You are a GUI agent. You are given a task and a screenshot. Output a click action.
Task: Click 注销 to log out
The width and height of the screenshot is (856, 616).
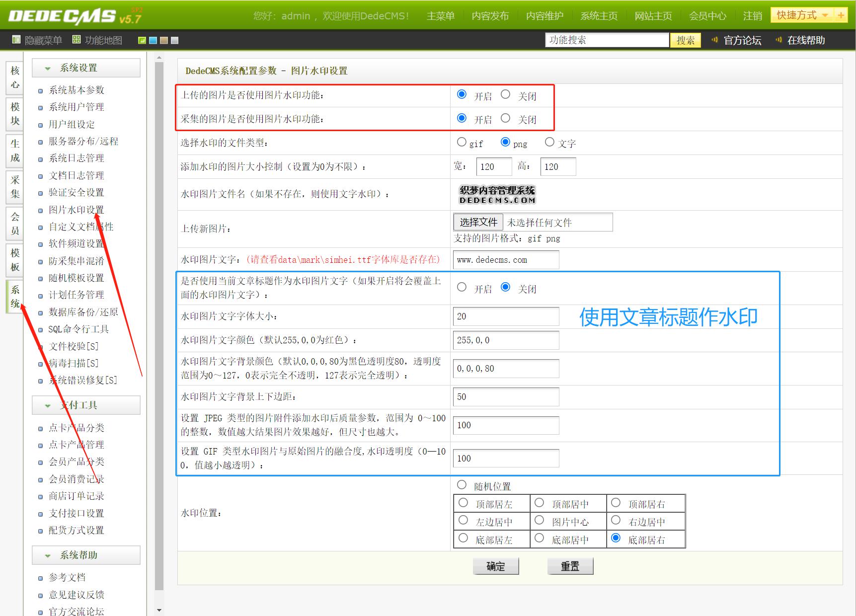click(x=753, y=16)
